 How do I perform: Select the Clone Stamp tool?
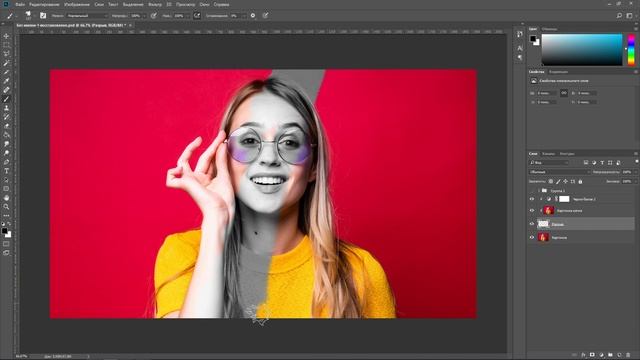tap(6, 108)
